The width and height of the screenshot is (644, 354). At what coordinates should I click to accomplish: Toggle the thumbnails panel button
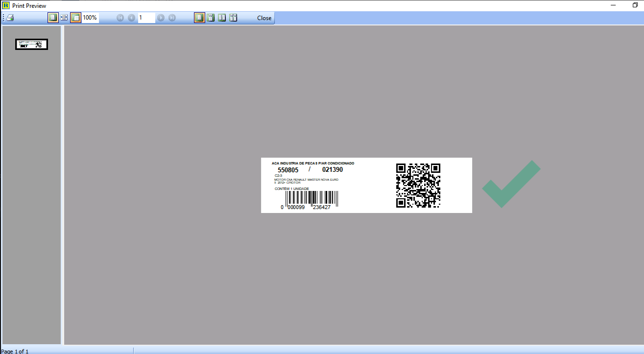coord(75,18)
